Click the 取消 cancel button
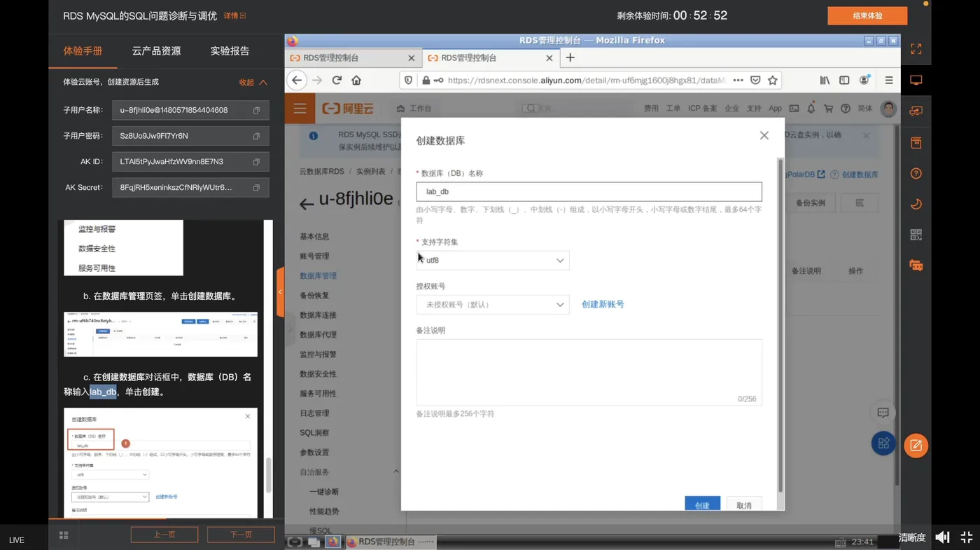Viewport: 980px width, 550px height. click(744, 505)
